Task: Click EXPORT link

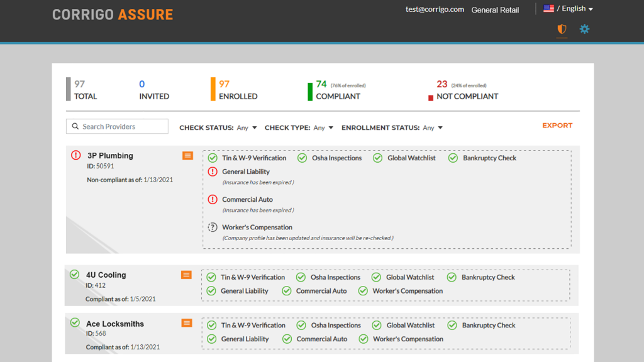Action: point(557,126)
